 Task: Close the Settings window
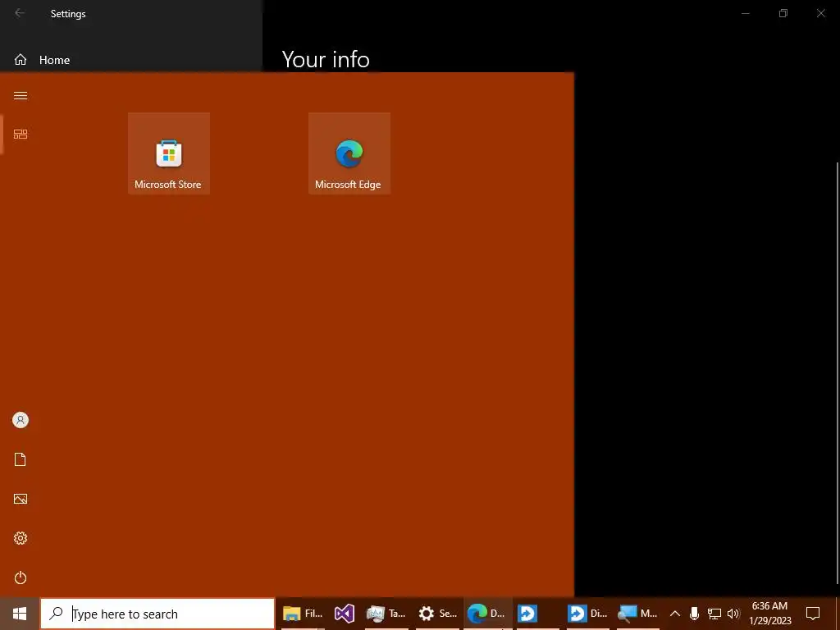click(820, 13)
